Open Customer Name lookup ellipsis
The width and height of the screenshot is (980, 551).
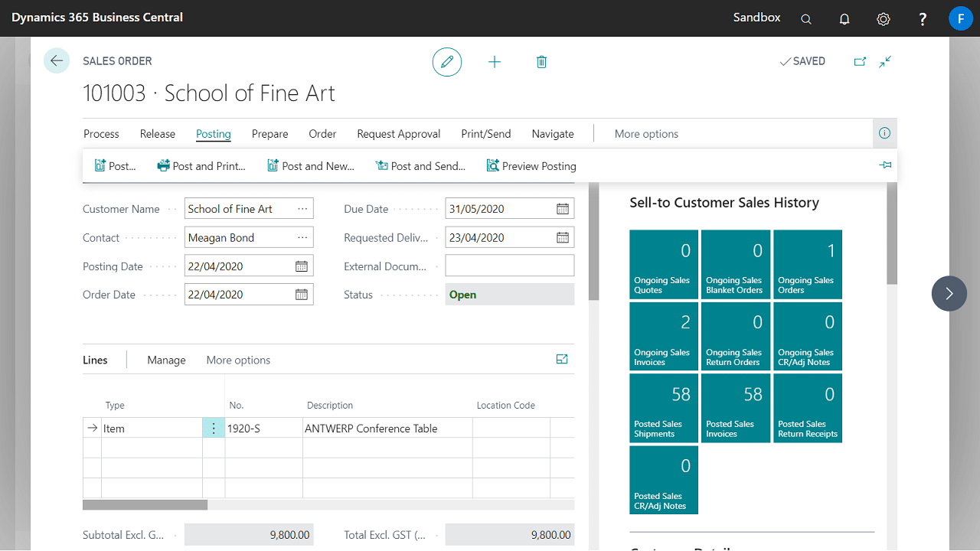point(302,209)
